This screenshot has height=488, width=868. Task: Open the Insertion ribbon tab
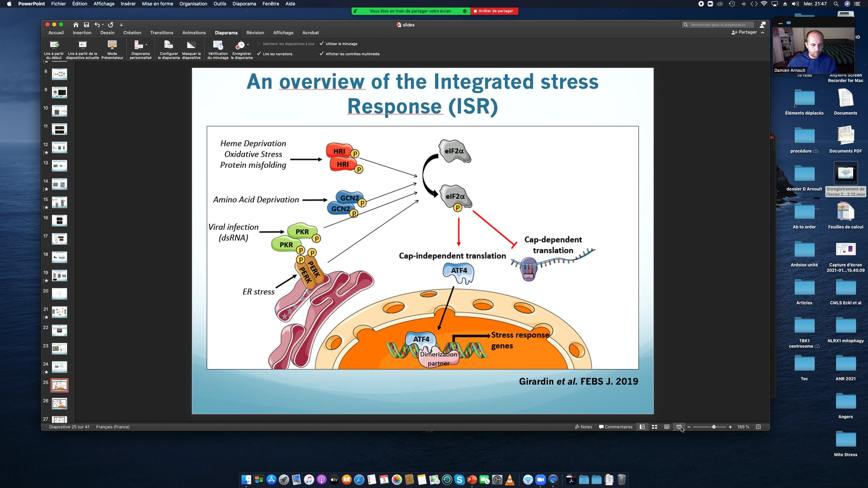pos(82,33)
